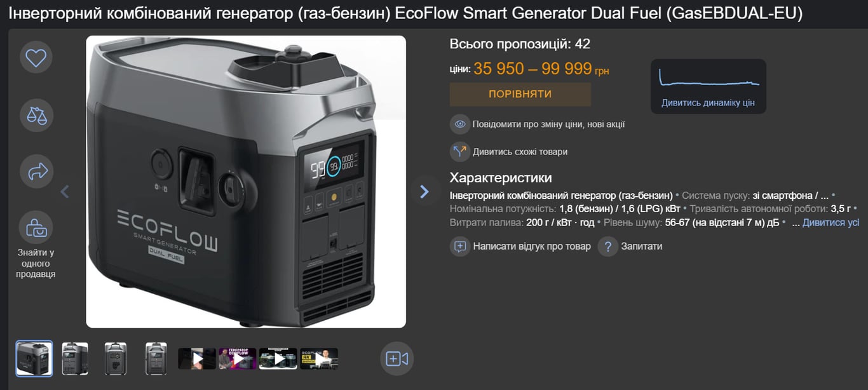Select the second generator thumbnail
The width and height of the screenshot is (868, 390).
(75, 359)
